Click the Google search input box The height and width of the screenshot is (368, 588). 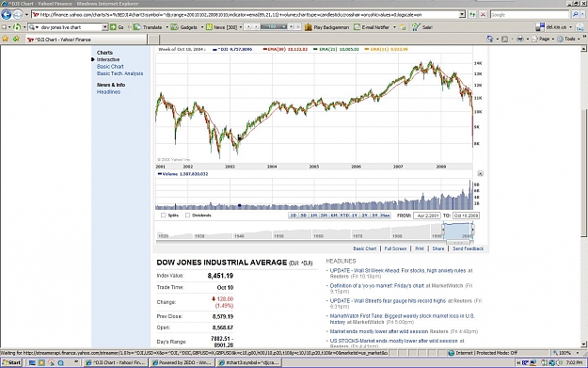[530, 15]
